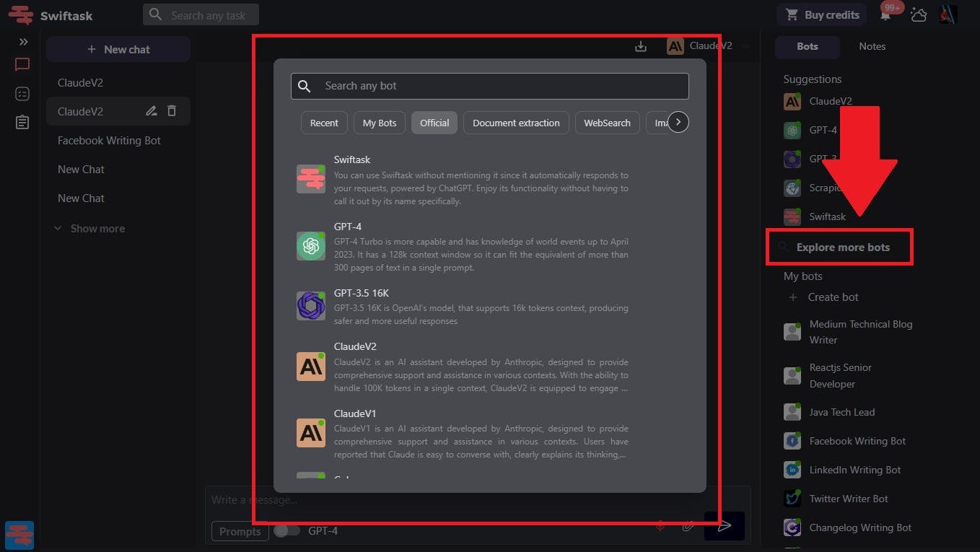The height and width of the screenshot is (552, 980).
Task: Send the message with the arrow button
Action: [725, 526]
